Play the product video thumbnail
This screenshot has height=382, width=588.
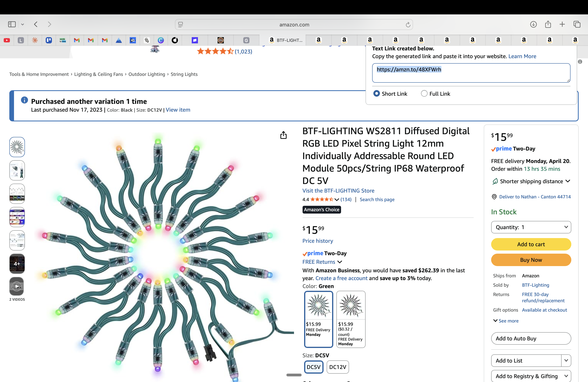point(17,286)
